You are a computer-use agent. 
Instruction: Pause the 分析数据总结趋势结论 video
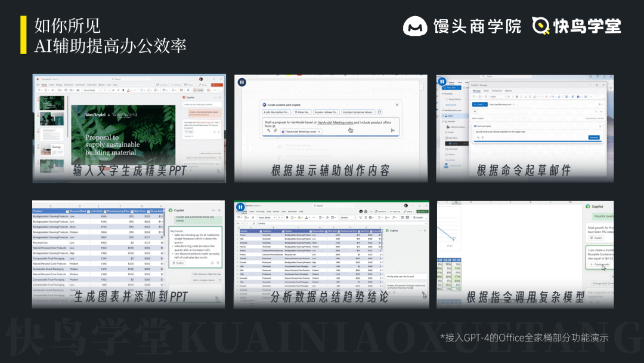[240, 207]
